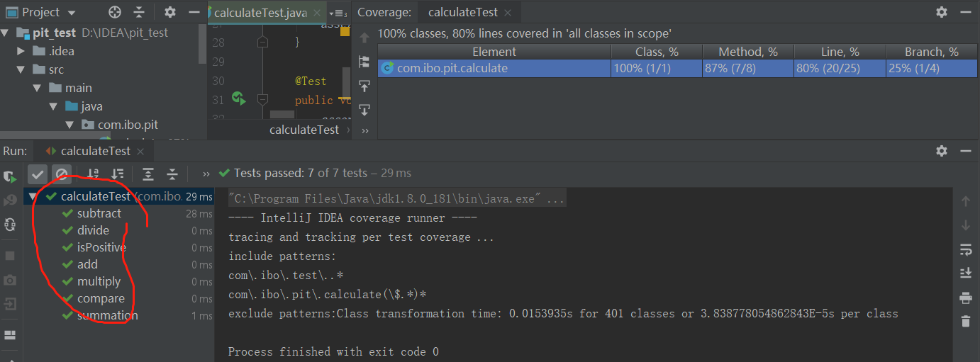Click the Project tree vertical scrollbar

click(204, 43)
